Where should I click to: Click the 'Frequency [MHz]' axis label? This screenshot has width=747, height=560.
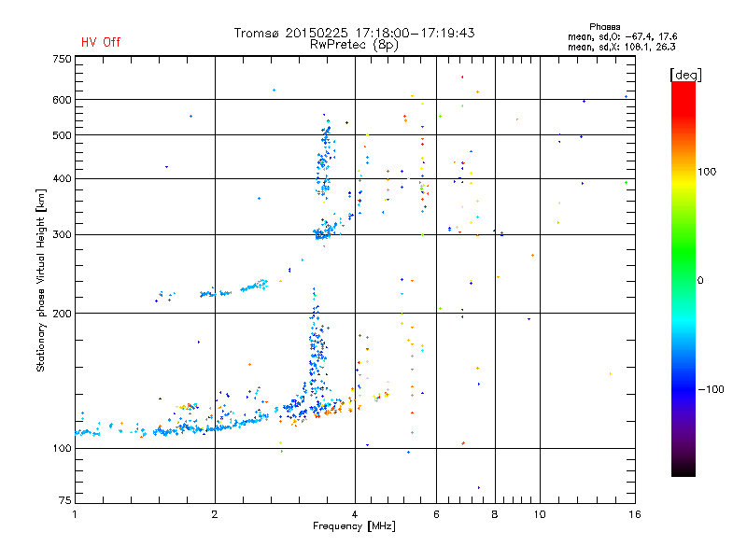(354, 526)
